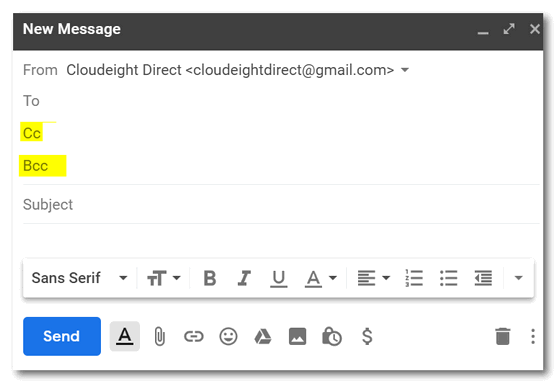Screen dimensions: 557x384
Task: Insert files using the Google Drive icon
Action: (x=263, y=336)
